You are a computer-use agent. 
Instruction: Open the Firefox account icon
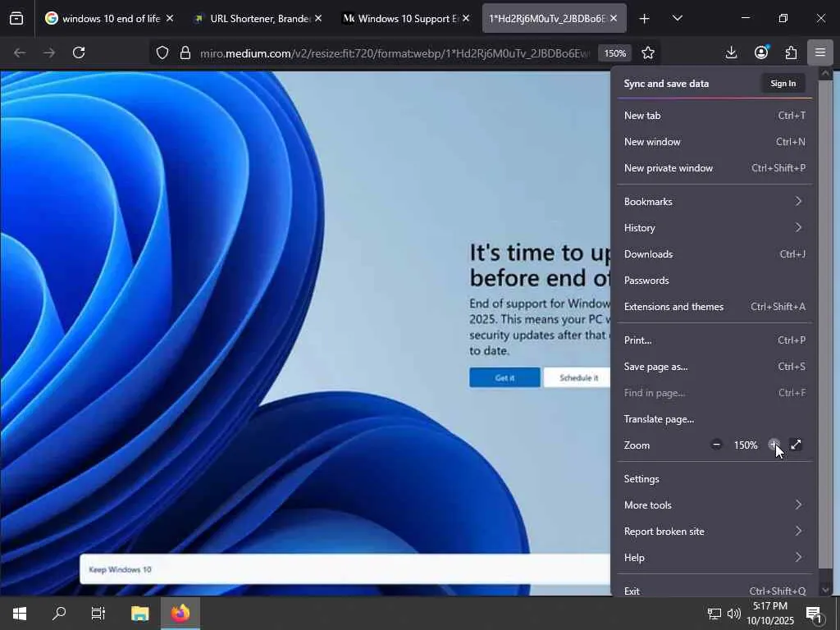(761, 52)
